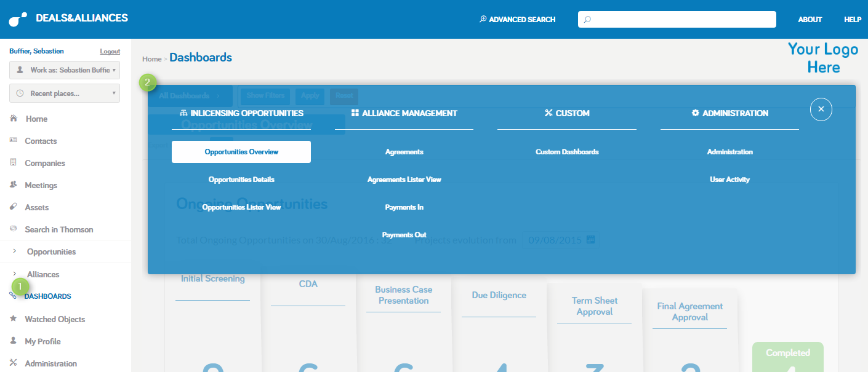Viewport: 868px width, 372px height.
Task: Click the Assets pill icon
Action: [x=14, y=207]
